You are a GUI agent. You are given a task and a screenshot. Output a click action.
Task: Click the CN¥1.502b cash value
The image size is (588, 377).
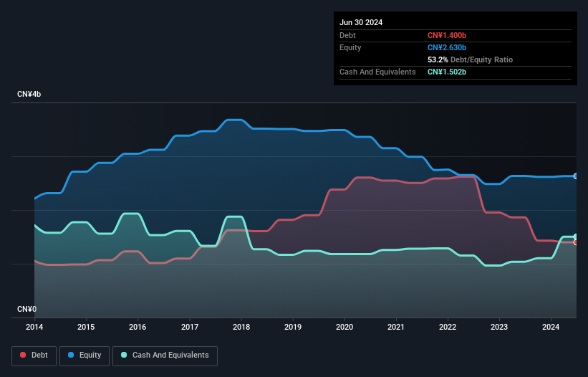(447, 72)
